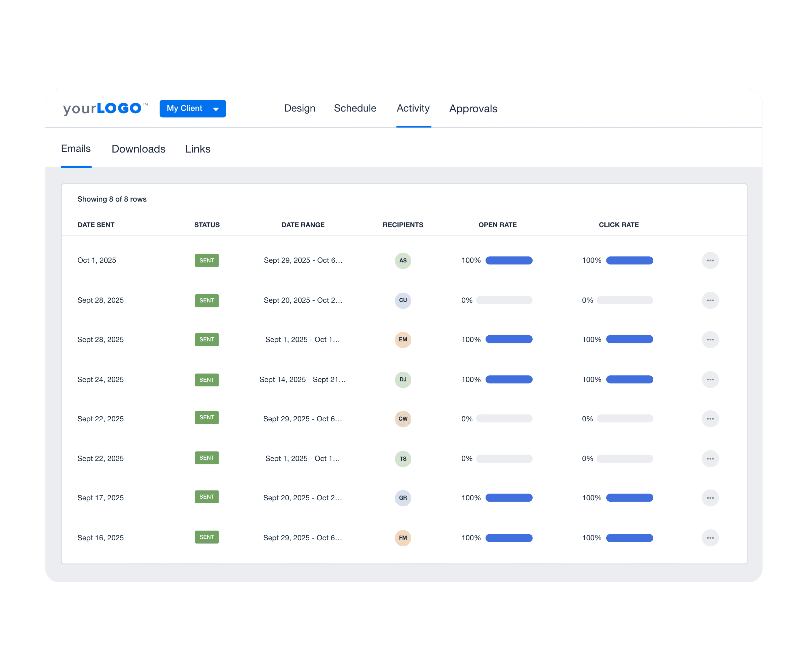807x672 pixels.
Task: Click the 100% open rate bar on Oct 1 row
Action: point(509,260)
